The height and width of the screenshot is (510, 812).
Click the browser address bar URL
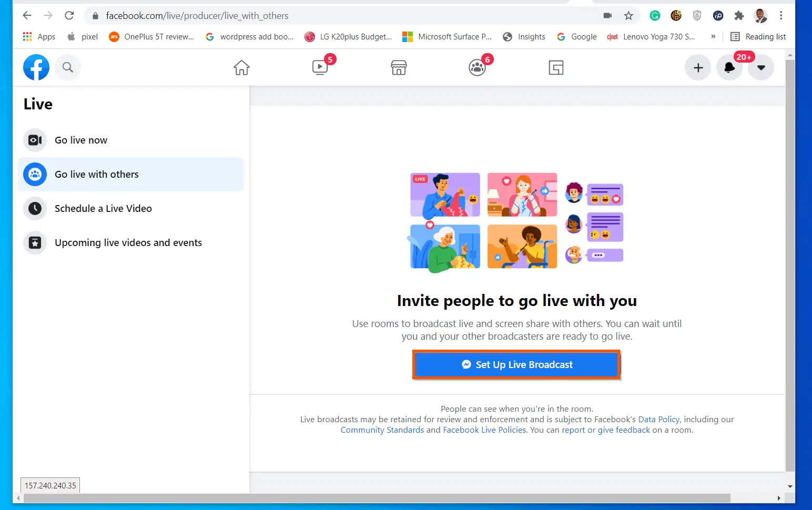197,16
